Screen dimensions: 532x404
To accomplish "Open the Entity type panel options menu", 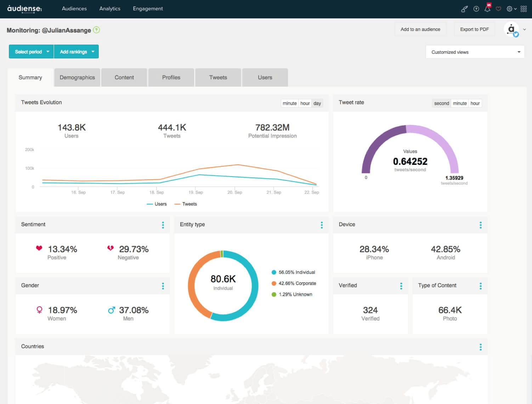I will click(322, 225).
